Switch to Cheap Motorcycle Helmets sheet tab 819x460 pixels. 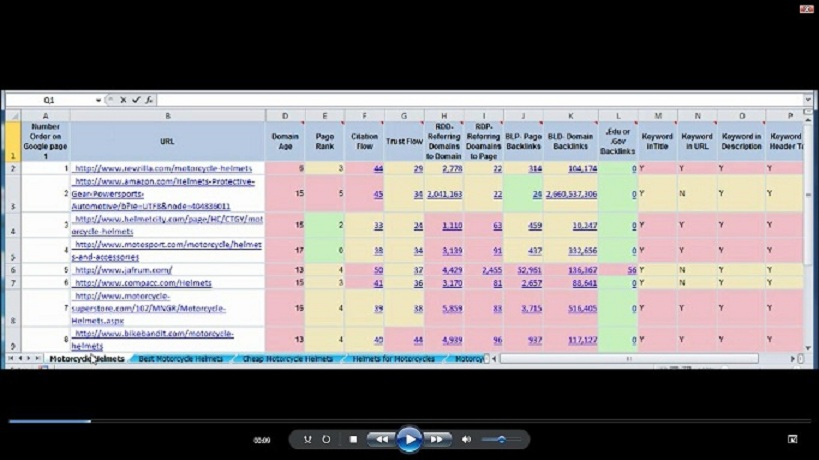[x=287, y=358]
